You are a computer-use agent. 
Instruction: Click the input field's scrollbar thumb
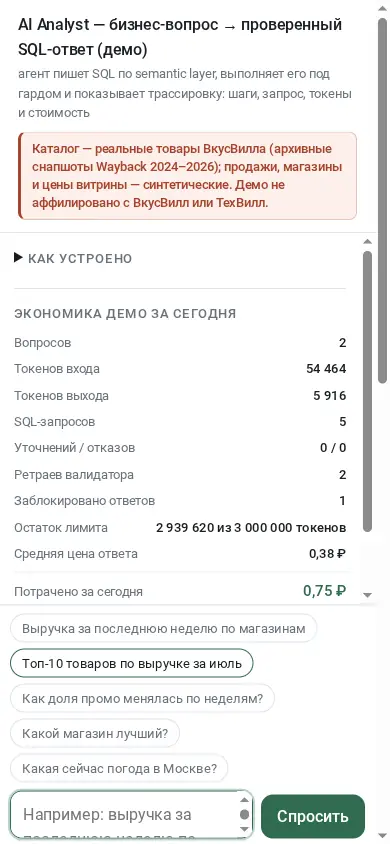pos(244,814)
